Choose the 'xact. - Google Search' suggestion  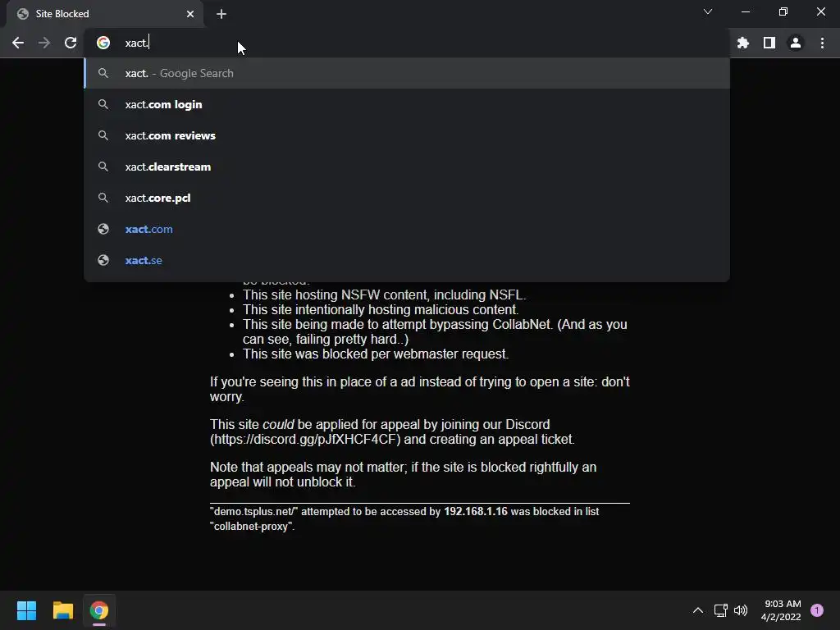pyautogui.click(x=407, y=73)
